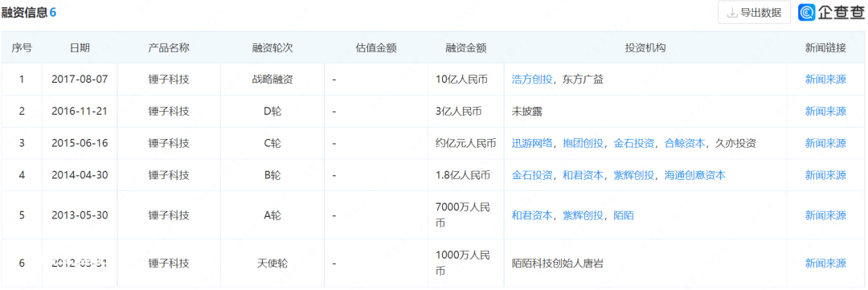Click the 融资轮次 column header

click(x=272, y=47)
